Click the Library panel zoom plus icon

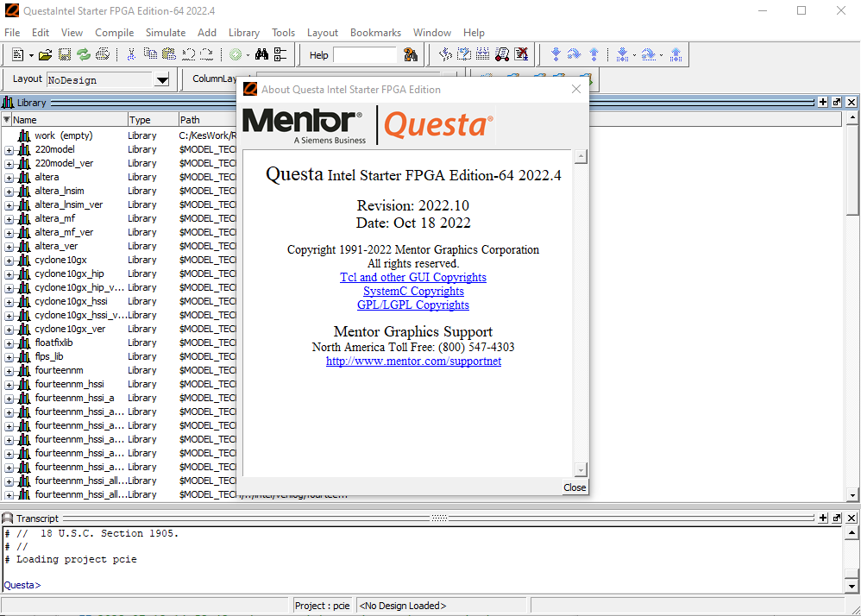click(822, 102)
